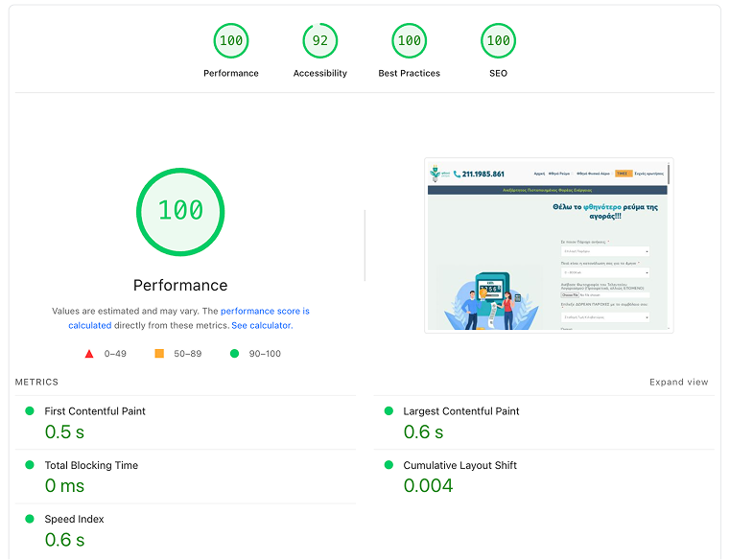
Task: Click the red triangle 0–49 legend icon
Action: click(89, 354)
